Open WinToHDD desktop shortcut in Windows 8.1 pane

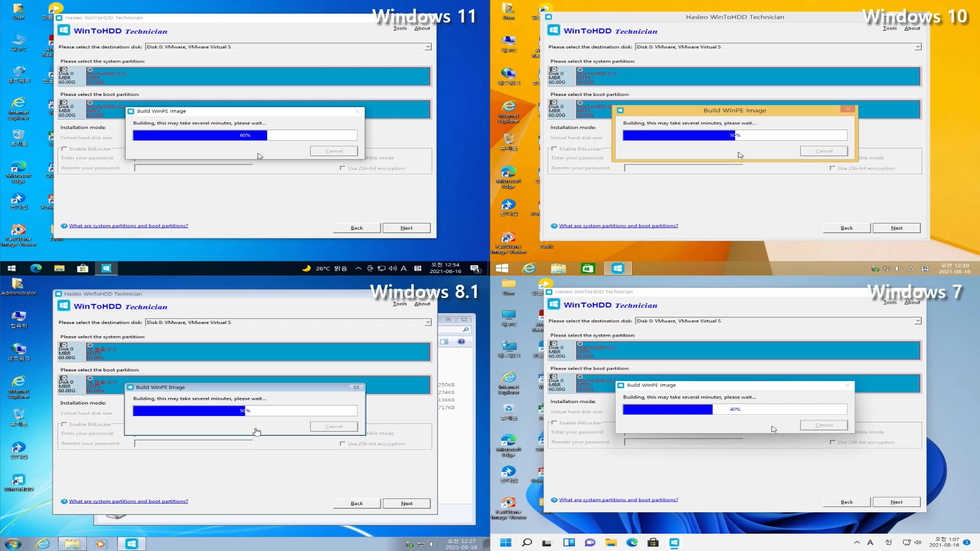(18, 481)
